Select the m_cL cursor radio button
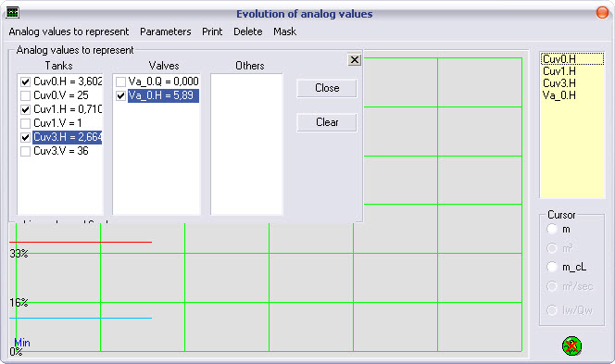The image size is (615, 364). (552, 267)
